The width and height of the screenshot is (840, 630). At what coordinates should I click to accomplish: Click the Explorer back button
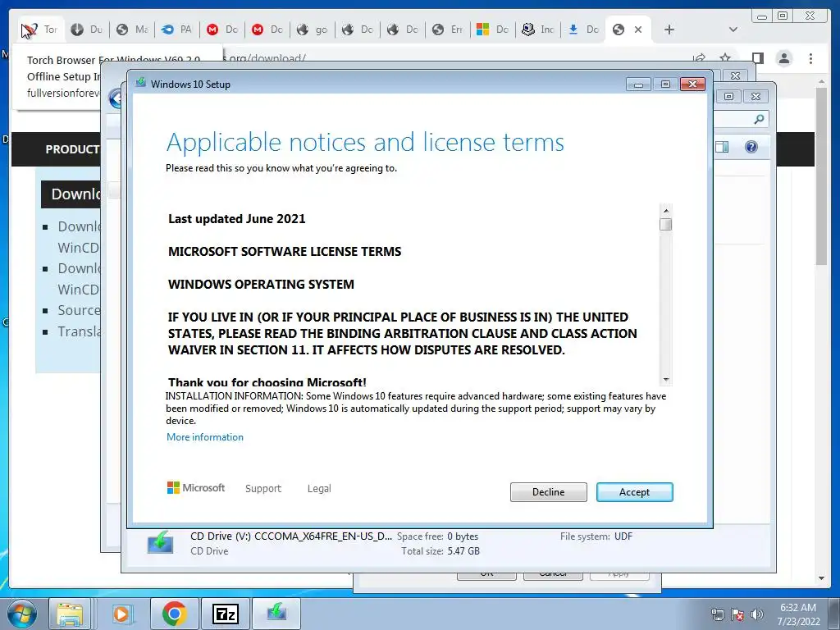pos(116,98)
